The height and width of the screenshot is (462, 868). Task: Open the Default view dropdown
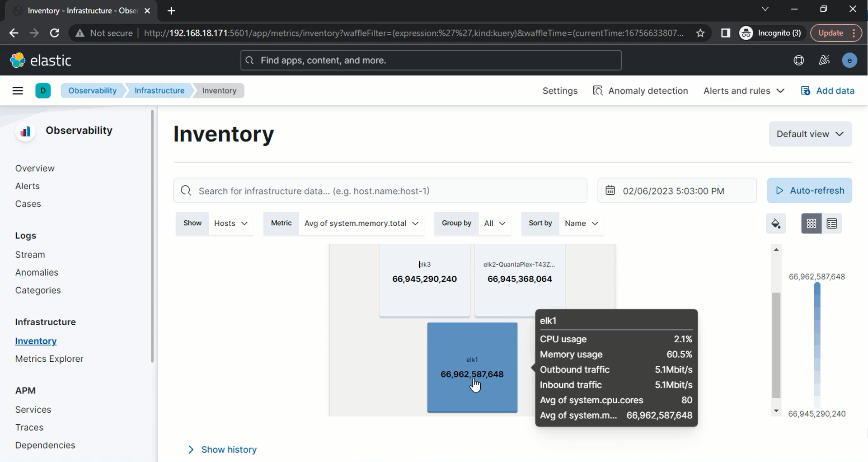(x=810, y=134)
